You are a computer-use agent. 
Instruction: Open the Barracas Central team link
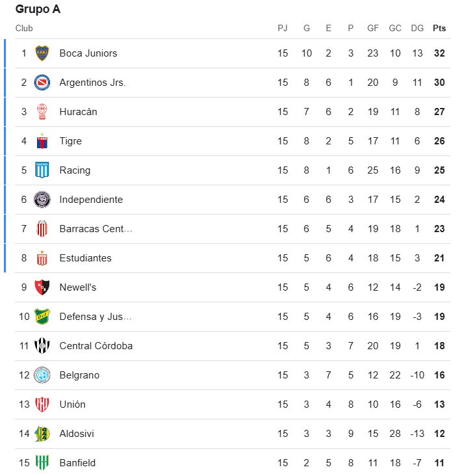(96, 229)
